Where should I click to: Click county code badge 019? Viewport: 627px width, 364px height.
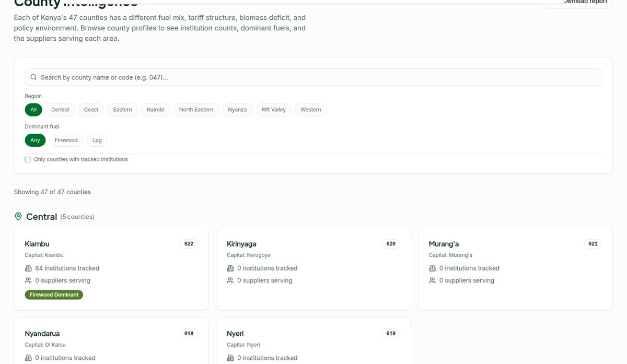391,334
